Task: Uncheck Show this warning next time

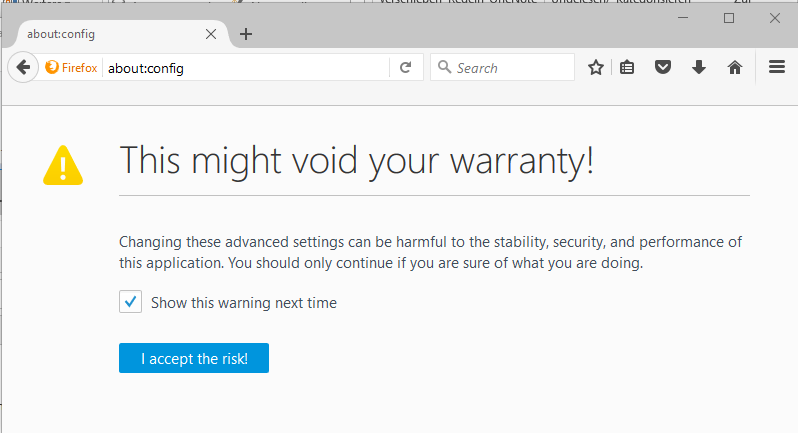Action: pos(130,302)
